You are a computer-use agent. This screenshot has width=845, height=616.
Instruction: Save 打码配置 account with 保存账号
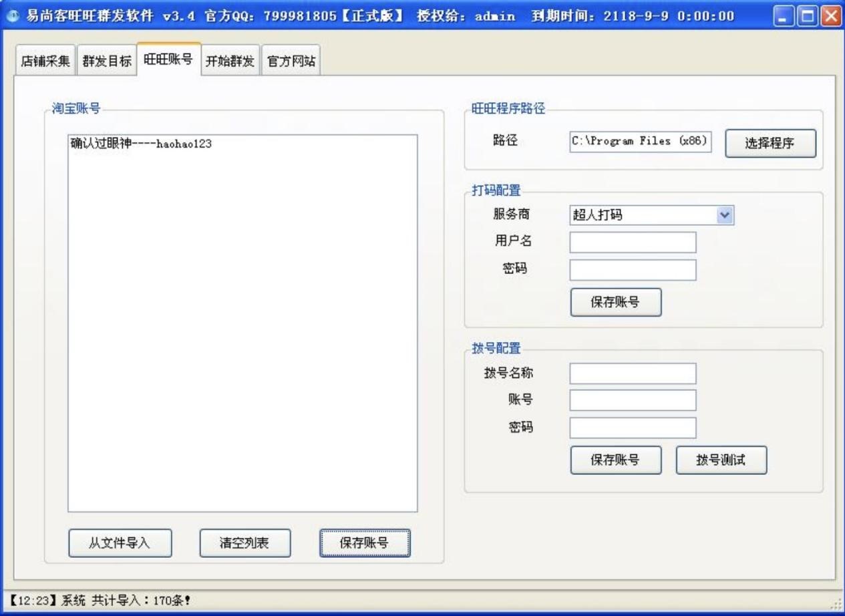pyautogui.click(x=615, y=302)
